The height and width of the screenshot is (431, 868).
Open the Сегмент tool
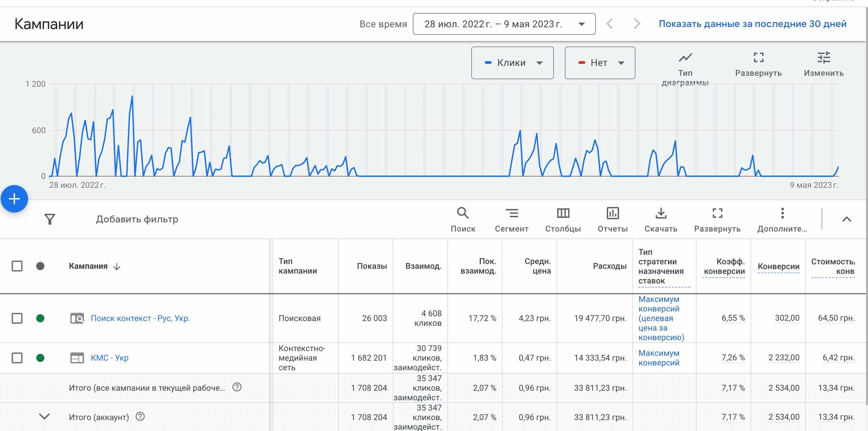click(512, 213)
